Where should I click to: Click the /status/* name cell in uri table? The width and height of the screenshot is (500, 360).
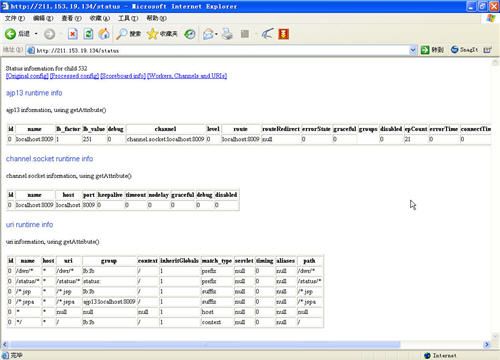(x=28, y=281)
